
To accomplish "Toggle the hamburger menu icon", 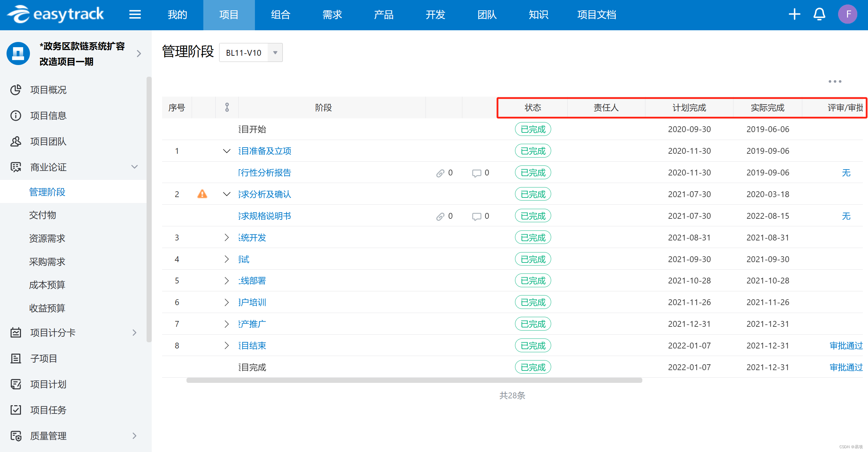I will click(135, 14).
